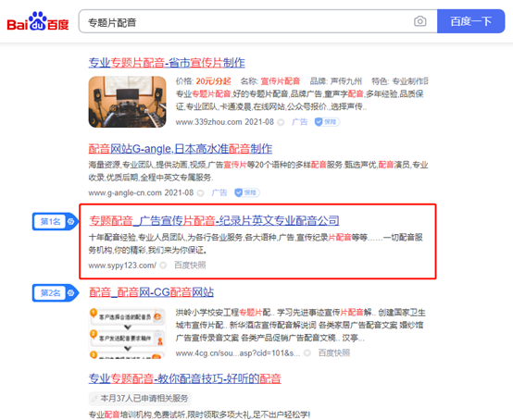The height and width of the screenshot is (420, 513).
Task: Click the URL www.sypy123.com/
Action: tap(122, 266)
